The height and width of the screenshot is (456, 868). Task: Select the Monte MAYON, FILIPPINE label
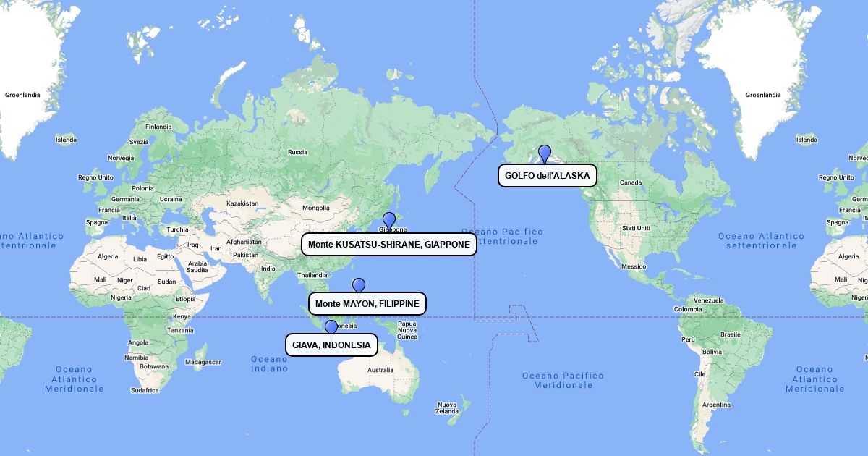(x=367, y=303)
